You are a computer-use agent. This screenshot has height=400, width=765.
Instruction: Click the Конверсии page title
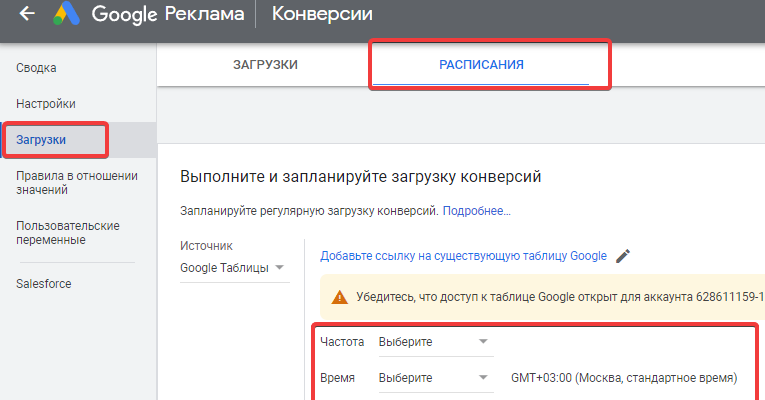(322, 14)
